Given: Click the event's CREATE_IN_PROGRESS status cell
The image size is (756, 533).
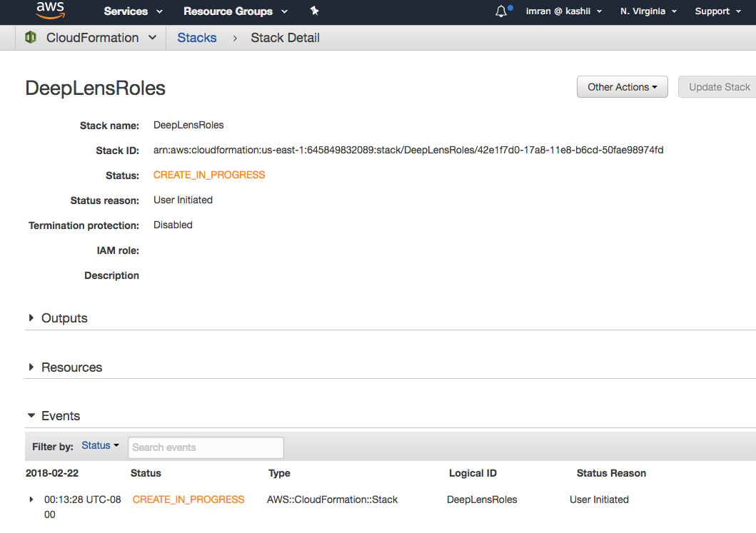Looking at the screenshot, I should pos(188,499).
